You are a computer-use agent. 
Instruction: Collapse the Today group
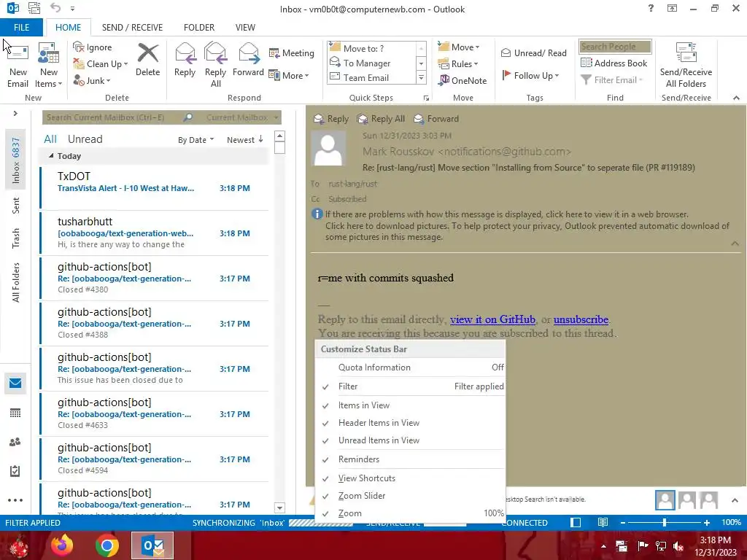point(51,156)
